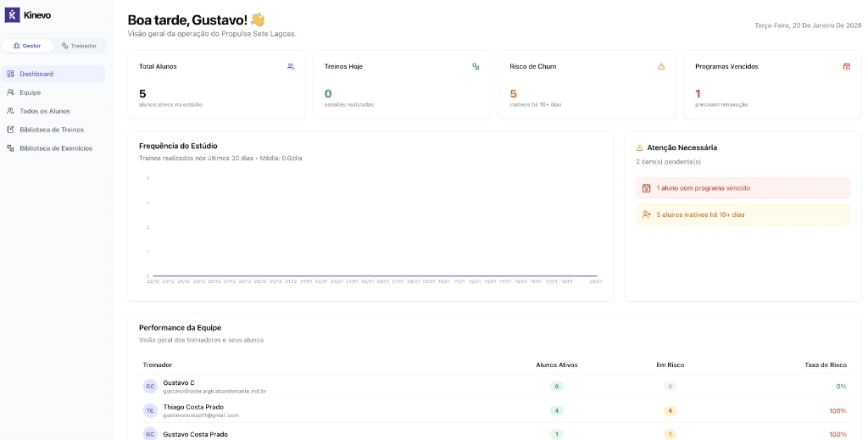Open the Risco de Churn card

587,86
